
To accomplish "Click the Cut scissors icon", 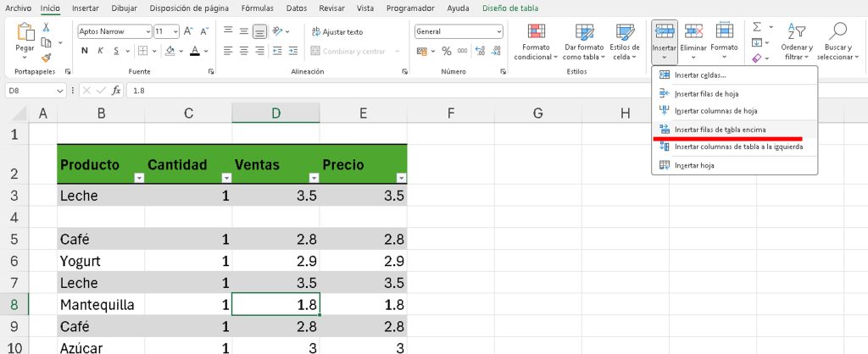I will (46, 26).
